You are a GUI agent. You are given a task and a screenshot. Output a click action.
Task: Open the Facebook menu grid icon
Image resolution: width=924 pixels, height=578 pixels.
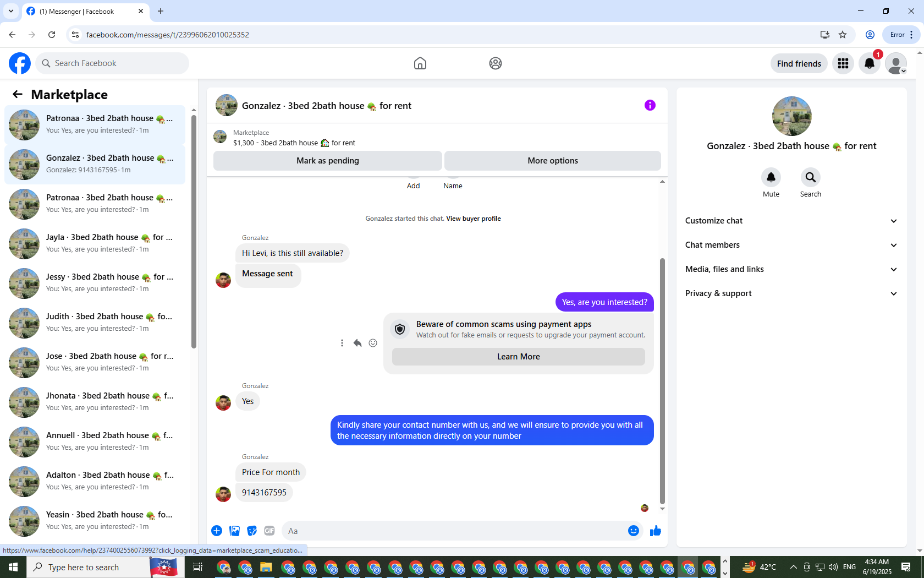point(843,63)
